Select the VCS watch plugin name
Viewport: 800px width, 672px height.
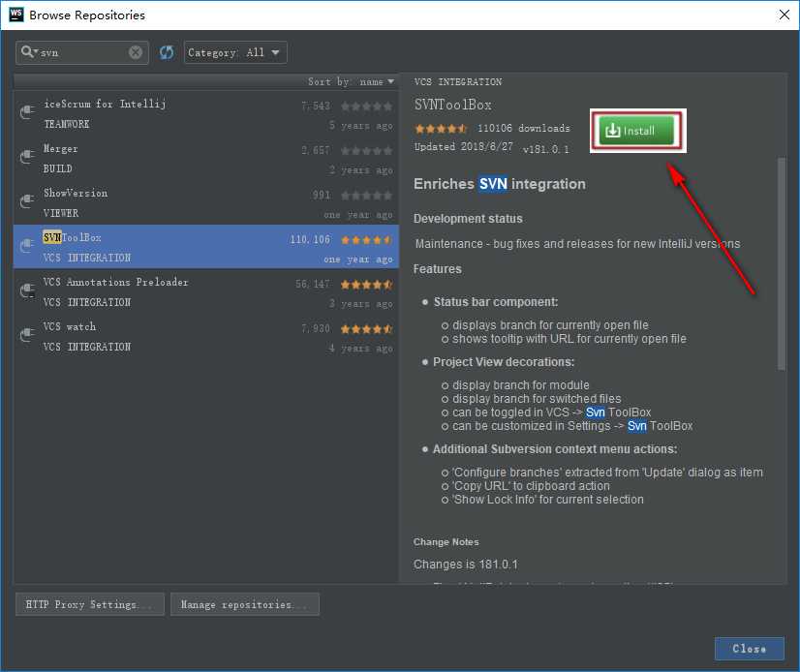[70, 326]
